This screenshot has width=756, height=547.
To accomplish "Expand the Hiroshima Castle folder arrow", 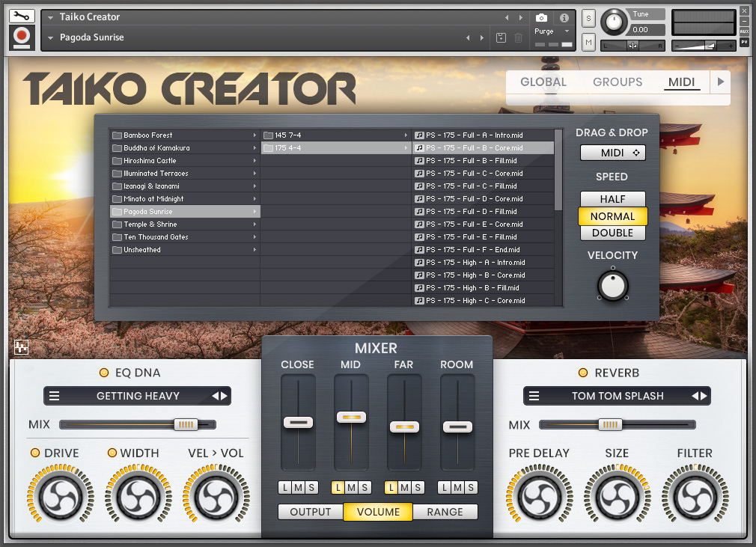I will tap(254, 160).
